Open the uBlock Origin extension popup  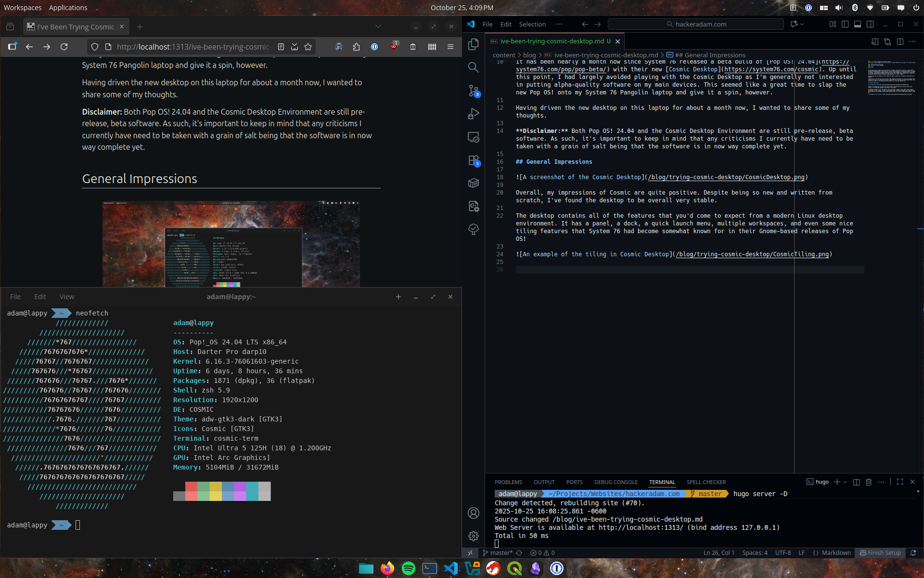[394, 47]
